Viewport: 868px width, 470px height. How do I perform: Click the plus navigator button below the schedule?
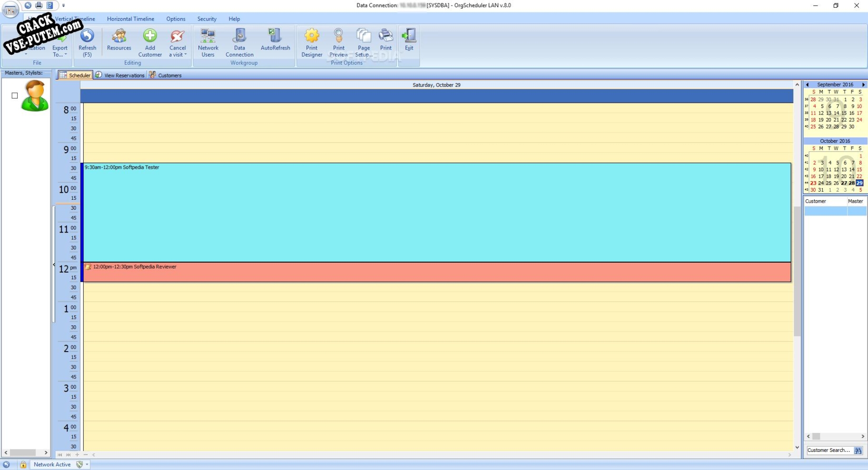pos(77,455)
